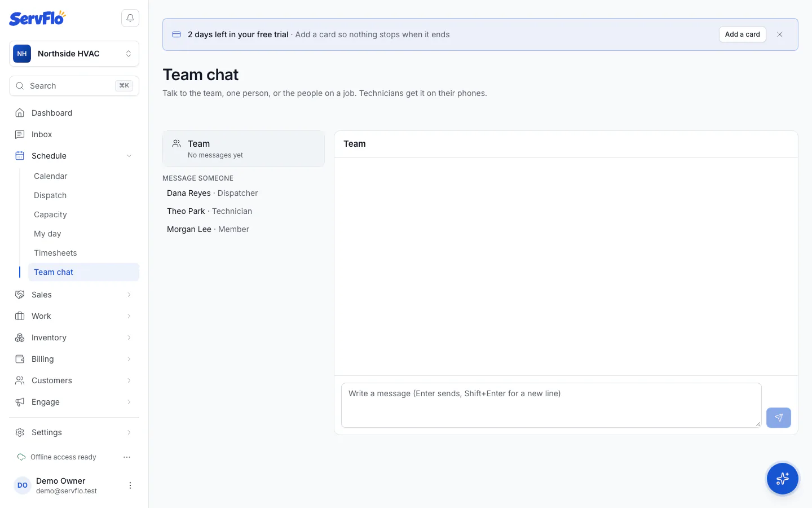Click the Inventory boxes icon
This screenshot has height=508, width=812.
pyautogui.click(x=20, y=338)
